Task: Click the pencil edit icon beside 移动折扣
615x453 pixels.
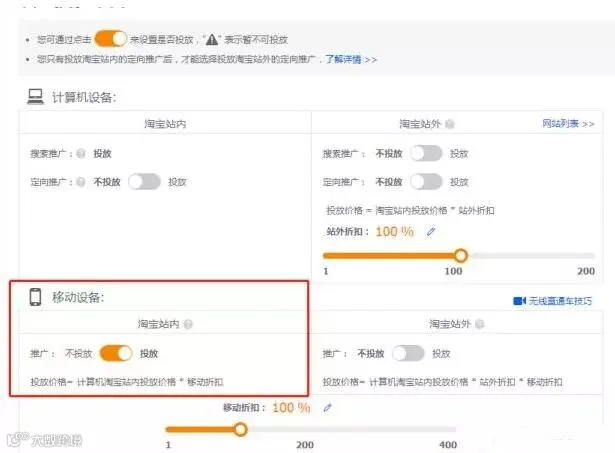Action: [x=328, y=408]
